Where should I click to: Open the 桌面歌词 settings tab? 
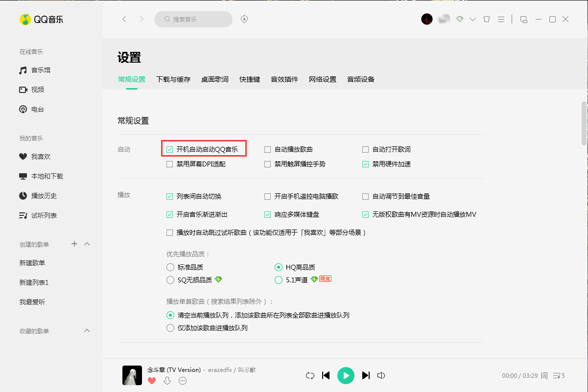point(214,79)
